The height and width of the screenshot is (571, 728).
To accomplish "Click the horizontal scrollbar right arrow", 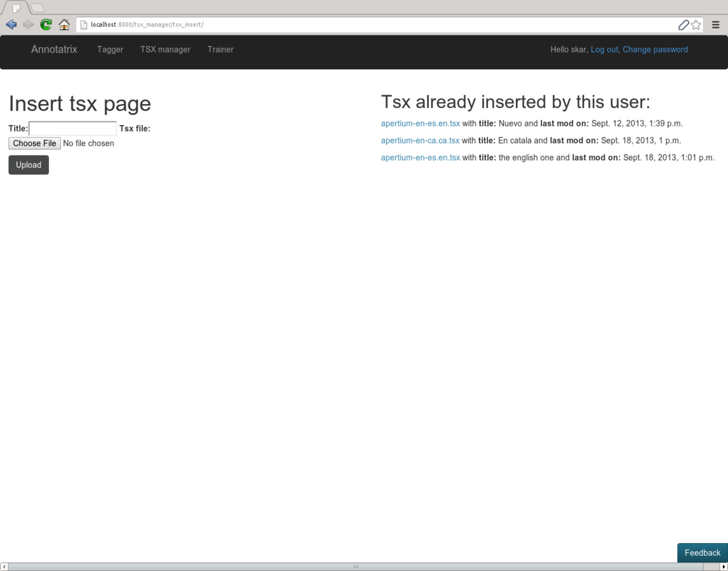I will (x=724, y=567).
